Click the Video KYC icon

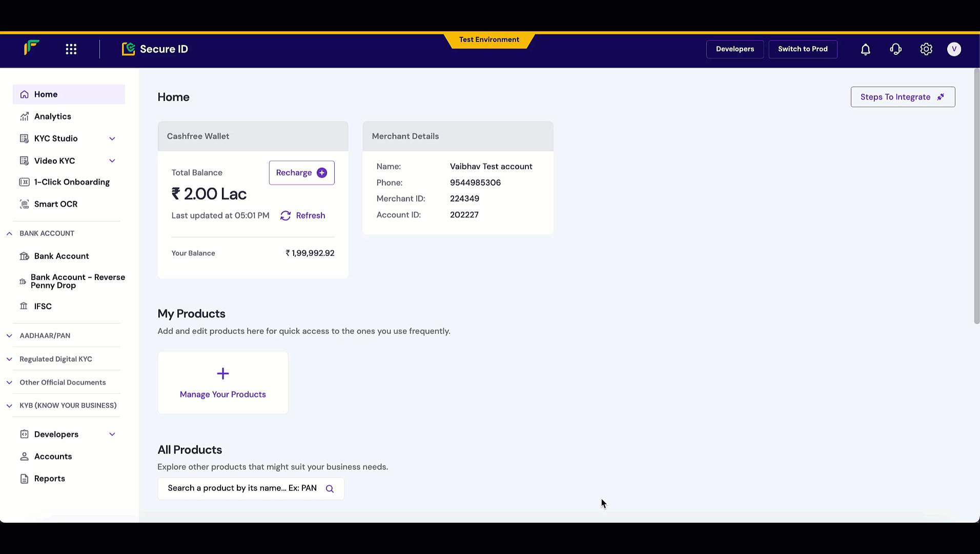(x=24, y=161)
